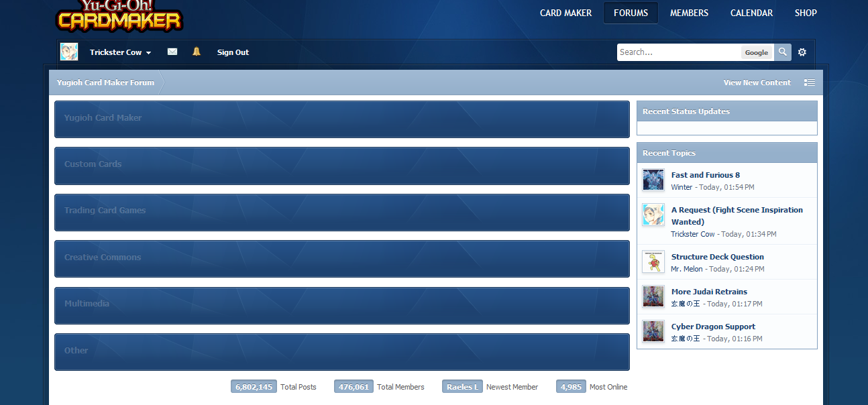Open View New Content link
Screen dimensions: 868x405
tap(757, 82)
